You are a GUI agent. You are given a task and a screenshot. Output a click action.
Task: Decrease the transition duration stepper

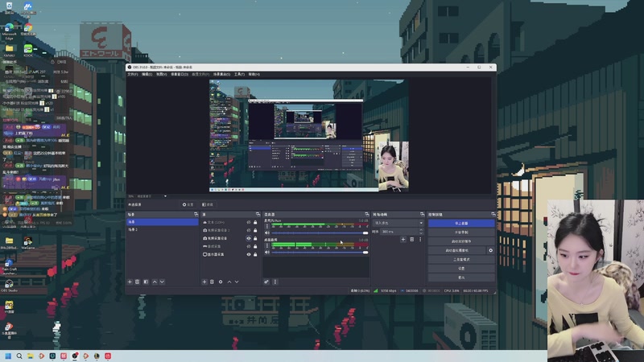(x=421, y=233)
